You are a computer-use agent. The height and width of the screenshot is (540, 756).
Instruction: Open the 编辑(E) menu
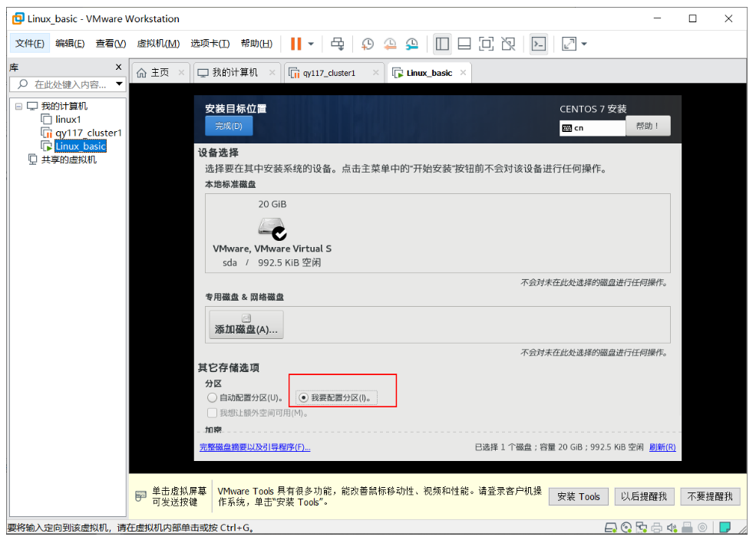pyautogui.click(x=70, y=44)
